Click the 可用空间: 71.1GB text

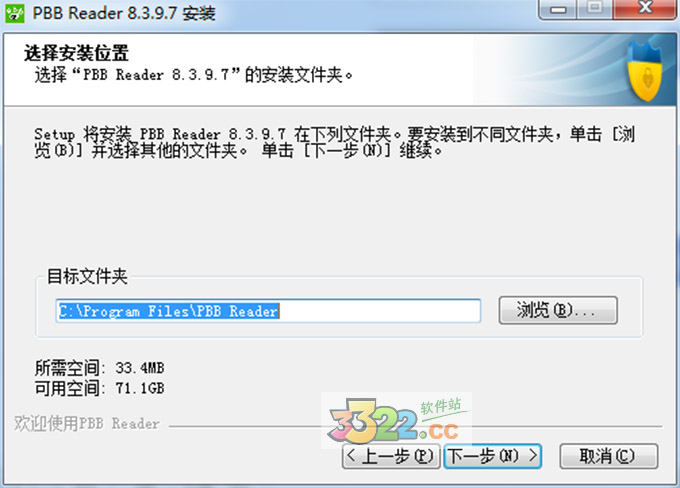coord(100,388)
